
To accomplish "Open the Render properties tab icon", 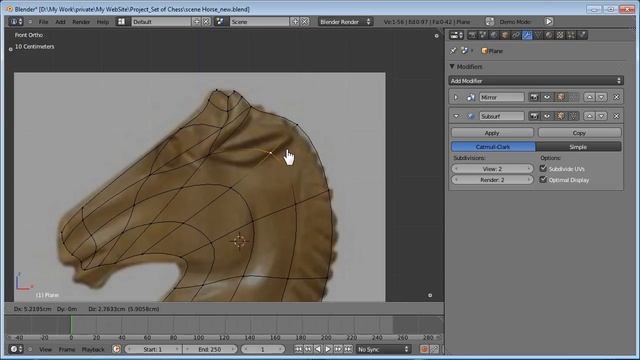I will (x=472, y=35).
